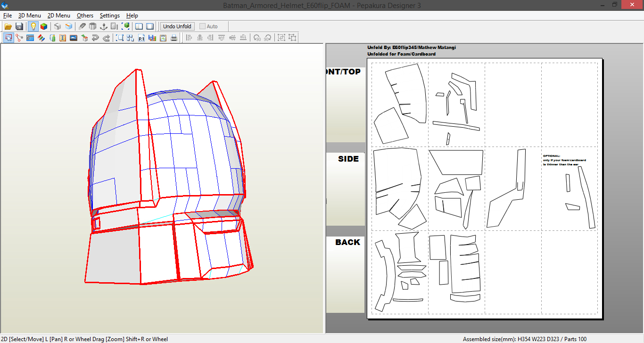
Task: Click the gray flap panel icon
Action: coord(115,26)
